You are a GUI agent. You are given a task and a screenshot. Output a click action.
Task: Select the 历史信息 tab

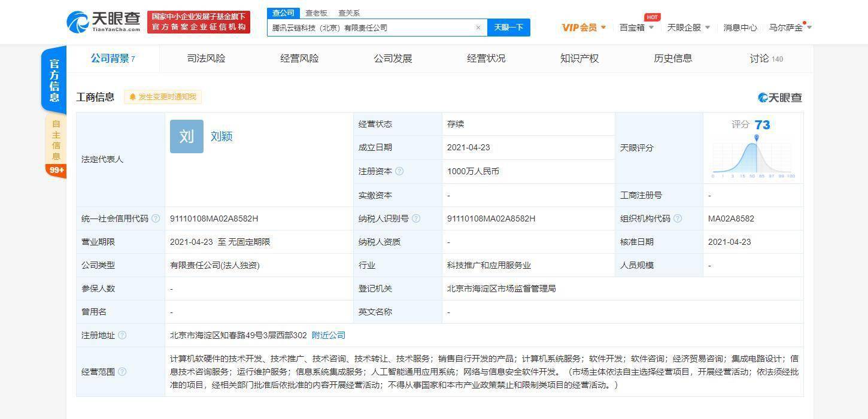pos(673,59)
